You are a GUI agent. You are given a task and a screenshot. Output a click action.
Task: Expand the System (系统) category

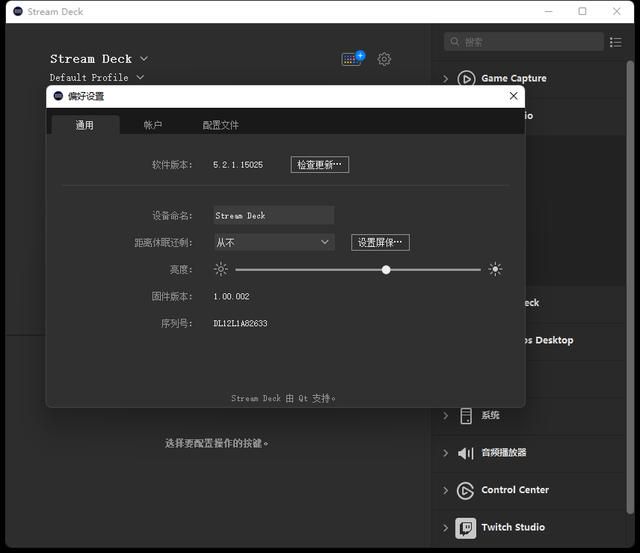445,416
